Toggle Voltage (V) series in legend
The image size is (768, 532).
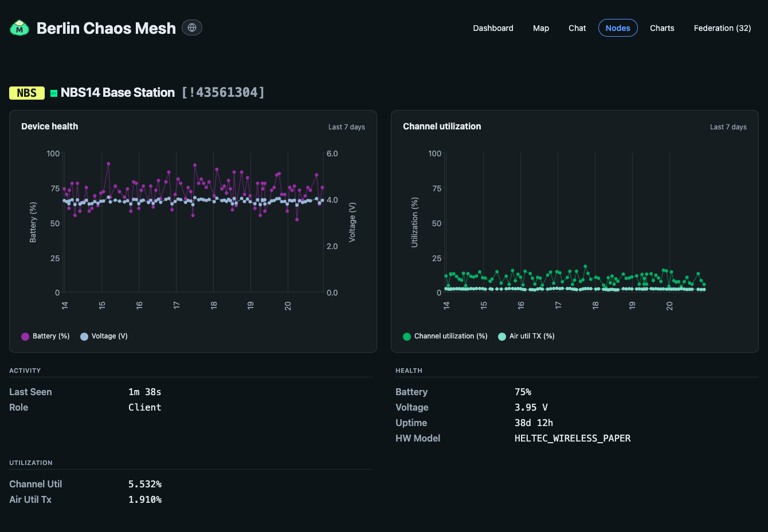click(104, 336)
